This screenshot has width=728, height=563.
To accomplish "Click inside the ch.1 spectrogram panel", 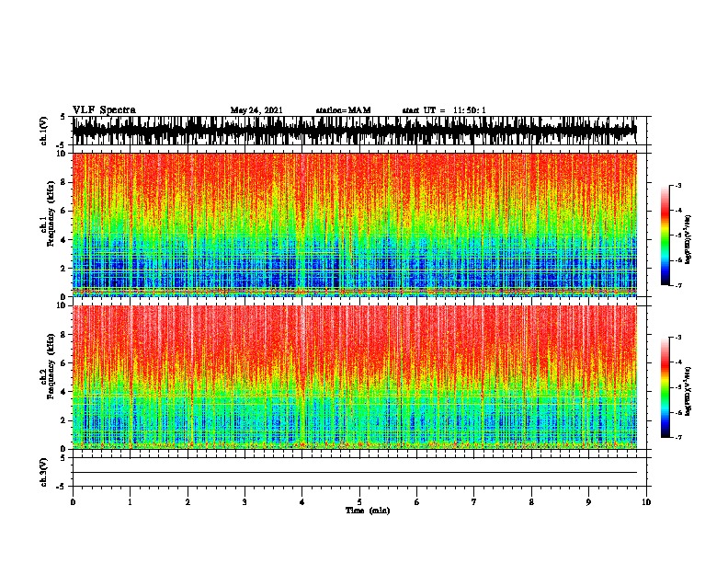I will (x=355, y=224).
